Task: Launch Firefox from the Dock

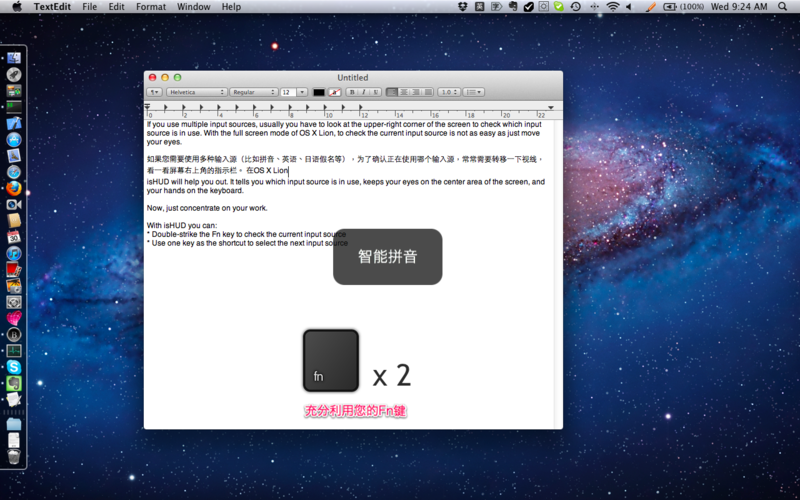Action: point(14,187)
